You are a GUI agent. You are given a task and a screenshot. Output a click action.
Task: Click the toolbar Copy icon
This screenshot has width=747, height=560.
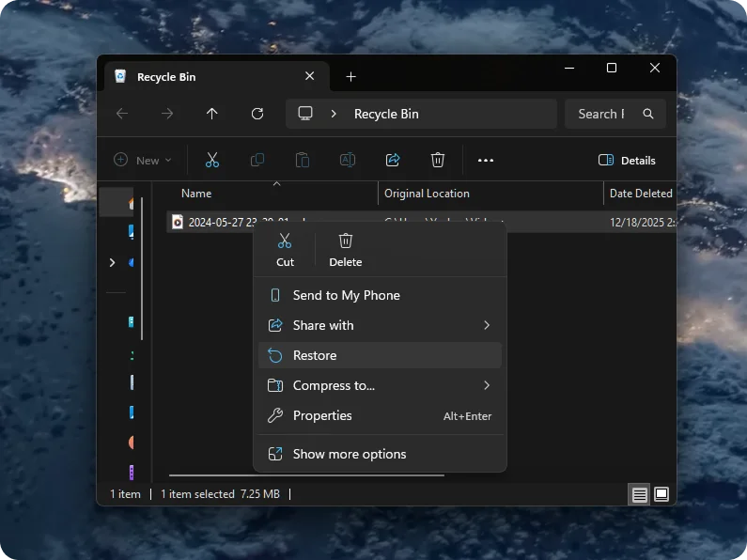click(x=257, y=160)
